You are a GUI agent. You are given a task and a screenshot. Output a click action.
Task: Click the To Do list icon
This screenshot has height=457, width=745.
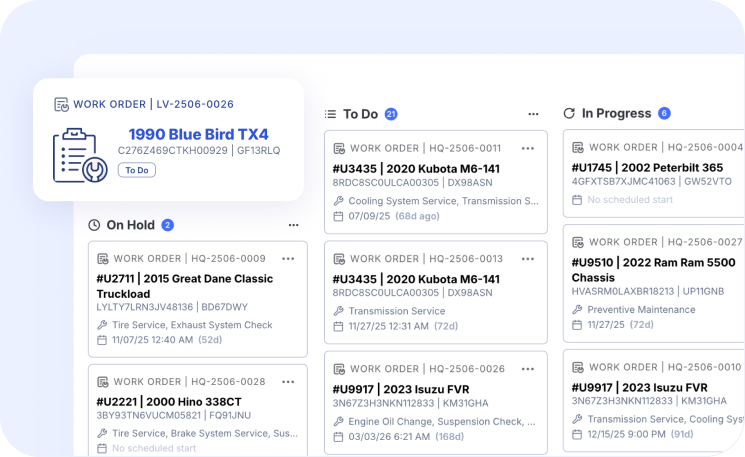pos(331,114)
